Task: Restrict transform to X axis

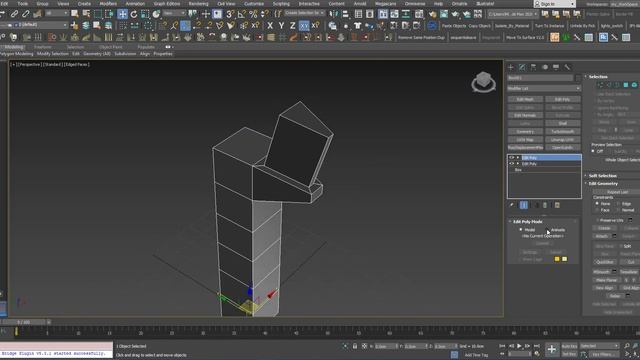Action: click(270, 26)
